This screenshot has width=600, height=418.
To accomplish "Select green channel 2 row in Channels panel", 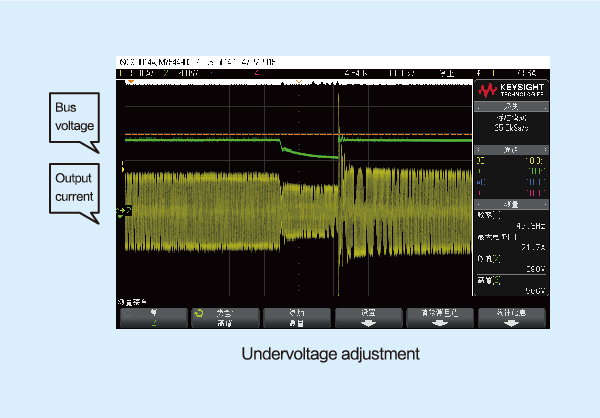I will pyautogui.click(x=511, y=171).
